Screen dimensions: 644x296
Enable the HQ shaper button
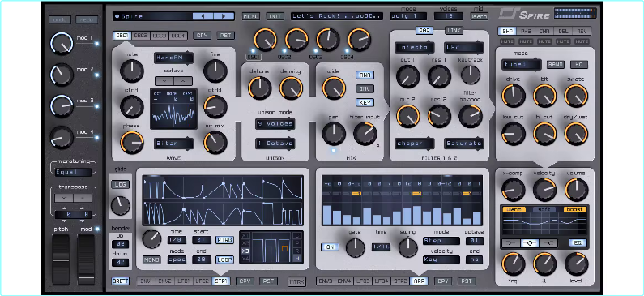pyautogui.click(x=579, y=65)
